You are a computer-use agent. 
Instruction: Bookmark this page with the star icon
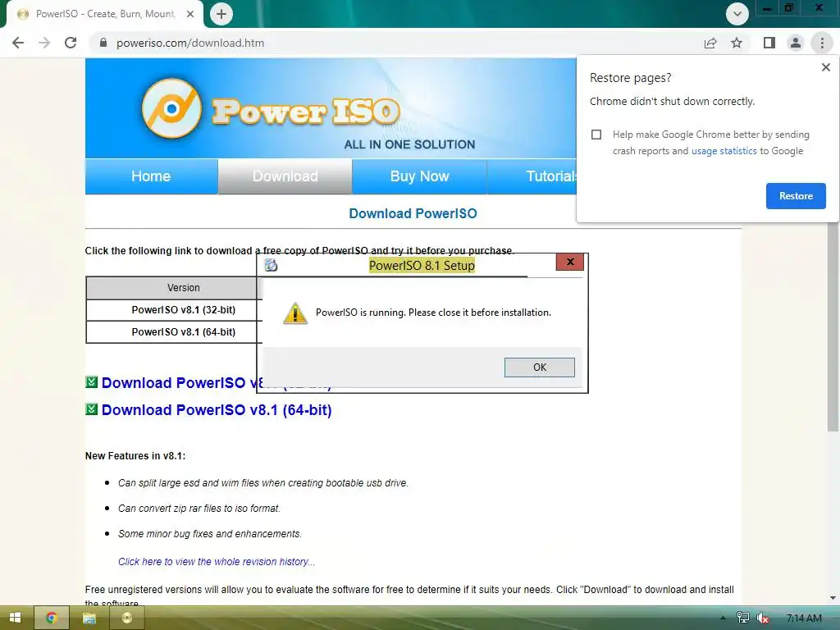pos(737,43)
